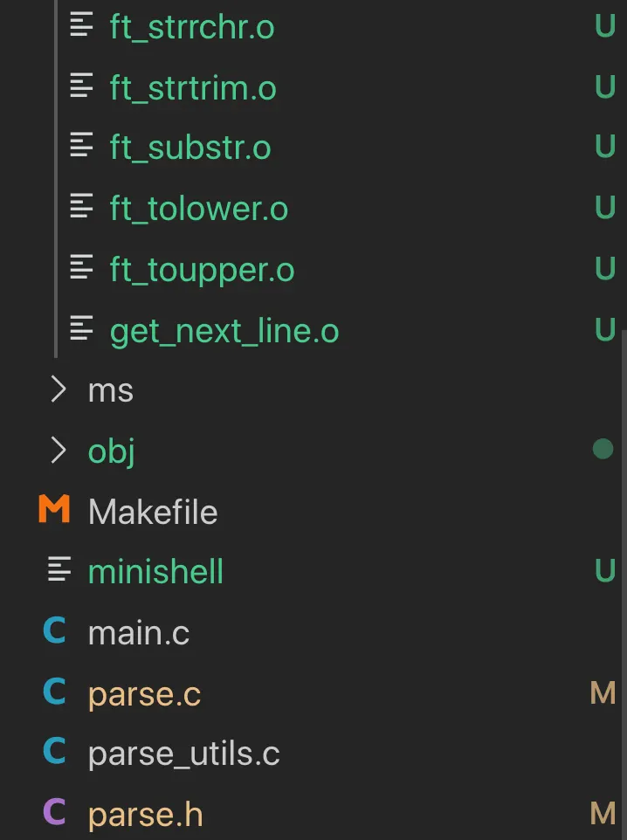Viewport: 627px width, 840px height.
Task: Expand the obj folder chevron
Action: (x=59, y=450)
